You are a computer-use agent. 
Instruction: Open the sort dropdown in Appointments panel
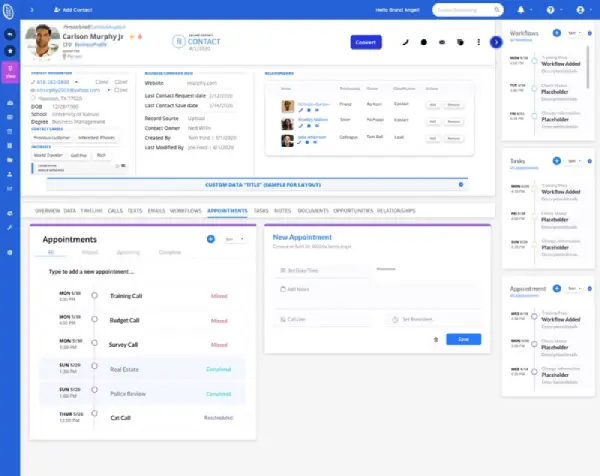[x=234, y=239]
